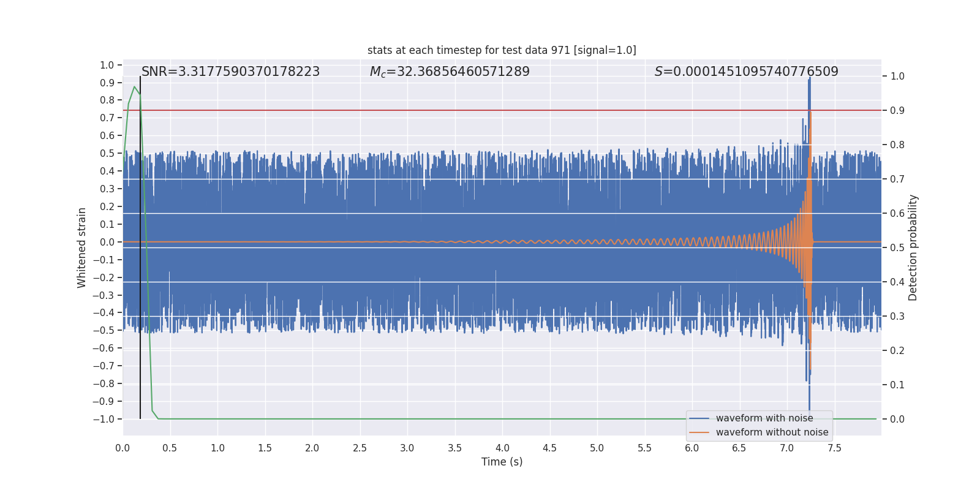Click the 'waveform with noise' legend label
This screenshot has width=980, height=490.
pyautogui.click(x=764, y=418)
